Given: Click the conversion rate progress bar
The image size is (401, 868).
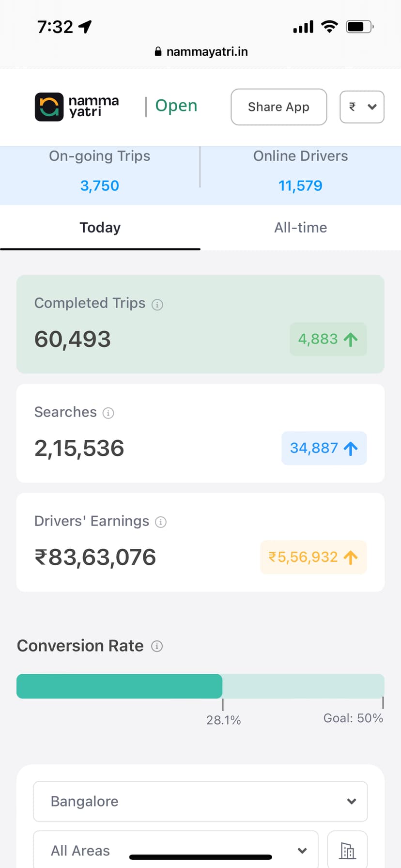Looking at the screenshot, I should pyautogui.click(x=200, y=686).
